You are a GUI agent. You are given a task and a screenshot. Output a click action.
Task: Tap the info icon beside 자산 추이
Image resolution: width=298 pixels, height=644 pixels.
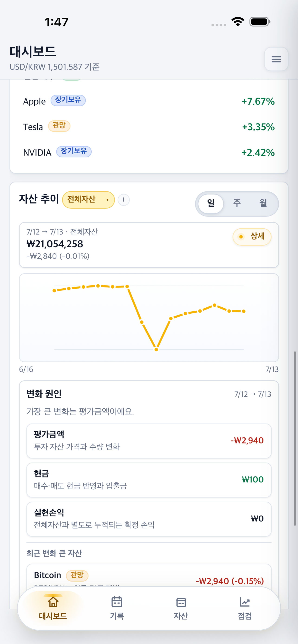click(x=124, y=200)
